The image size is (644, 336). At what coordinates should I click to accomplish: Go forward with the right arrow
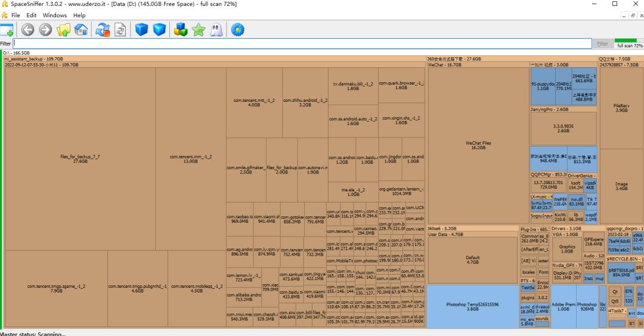[45, 30]
